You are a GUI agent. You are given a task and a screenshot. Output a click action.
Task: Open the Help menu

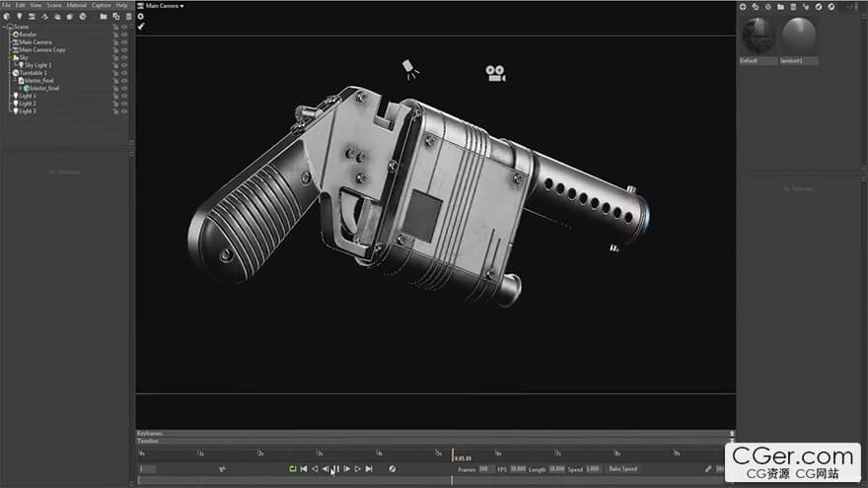click(121, 5)
